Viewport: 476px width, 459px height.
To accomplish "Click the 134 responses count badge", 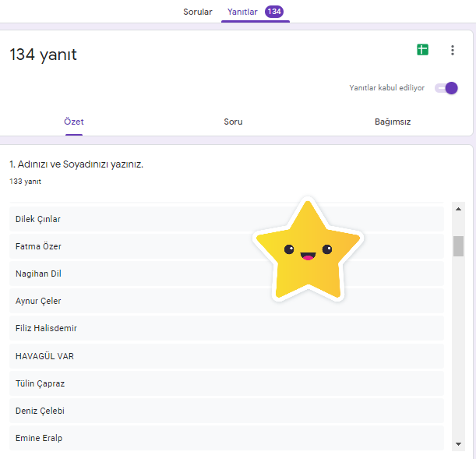I will pyautogui.click(x=273, y=12).
